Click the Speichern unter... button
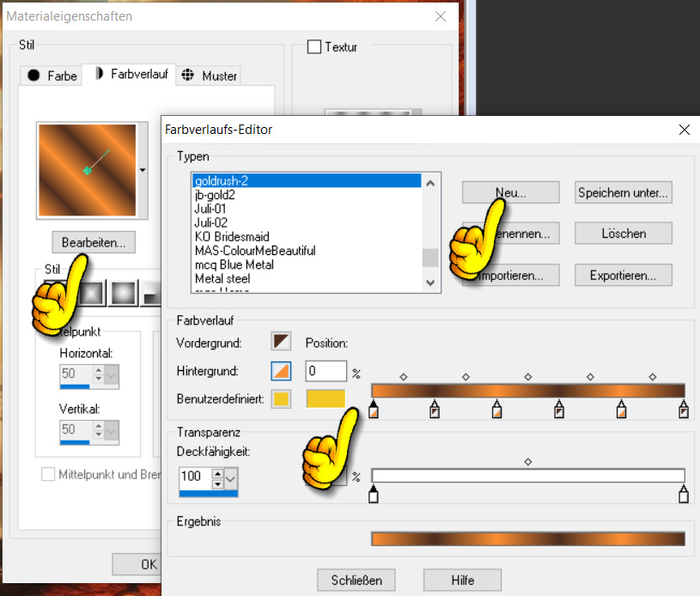Image resolution: width=700 pixels, height=596 pixels. tap(623, 193)
